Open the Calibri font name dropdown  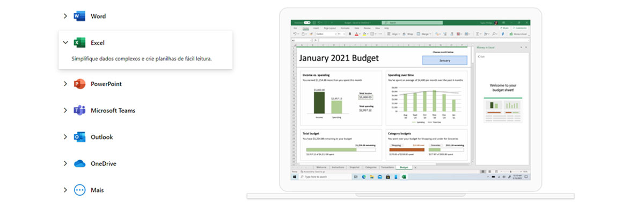tap(325, 34)
